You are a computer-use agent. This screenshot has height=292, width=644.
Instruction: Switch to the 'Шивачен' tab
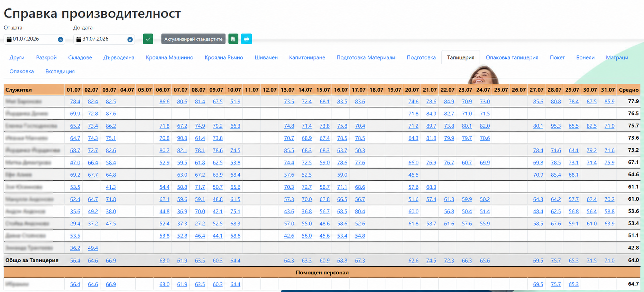(x=266, y=57)
